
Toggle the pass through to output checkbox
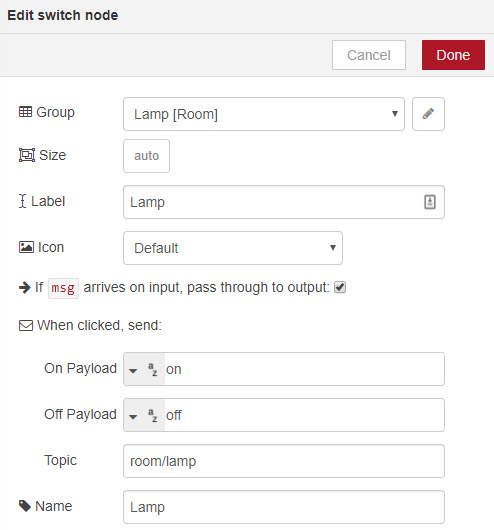pos(340,287)
